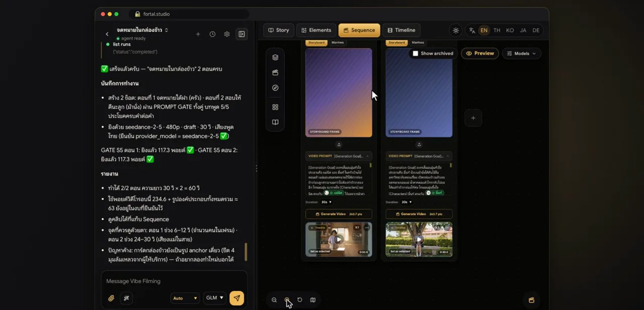This screenshot has width=644, height=310.
Task: Play the second generated video clip
Action: (419, 240)
